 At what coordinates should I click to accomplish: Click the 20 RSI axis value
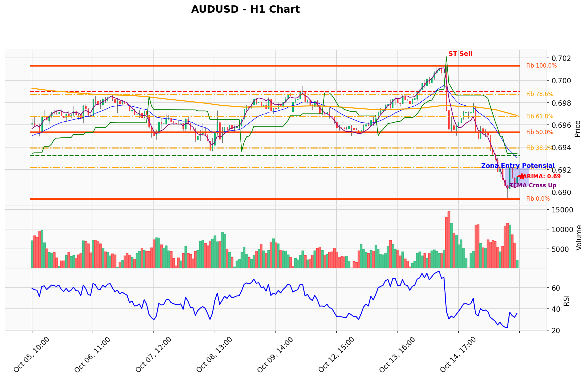coord(556,331)
